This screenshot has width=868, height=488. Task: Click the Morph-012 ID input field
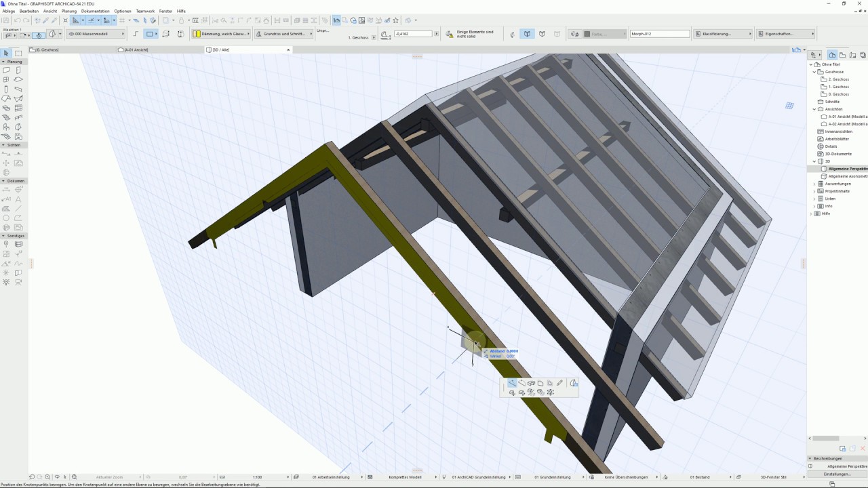pyautogui.click(x=660, y=34)
